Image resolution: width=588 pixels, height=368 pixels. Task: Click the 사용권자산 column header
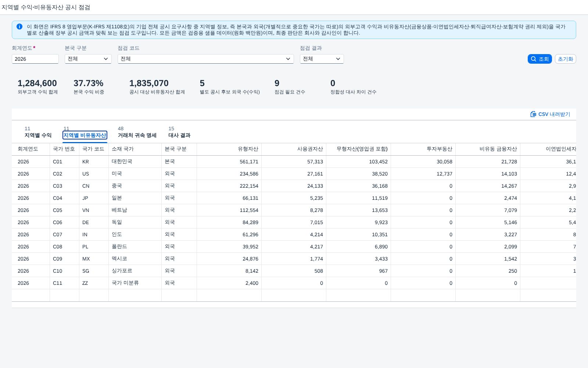click(x=294, y=149)
